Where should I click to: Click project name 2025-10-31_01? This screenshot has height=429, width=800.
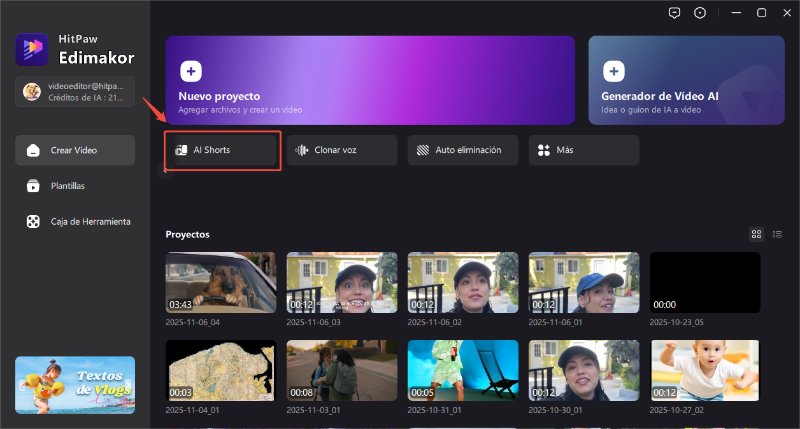click(x=434, y=410)
